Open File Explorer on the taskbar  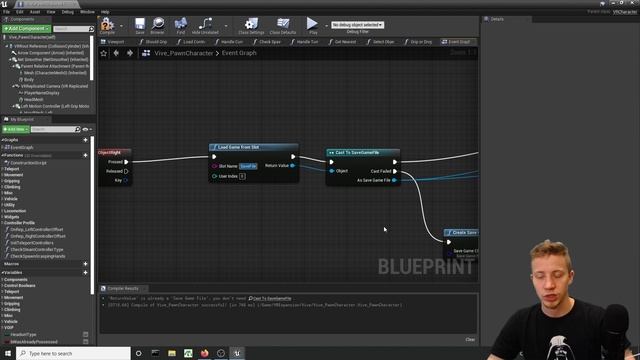point(172,353)
